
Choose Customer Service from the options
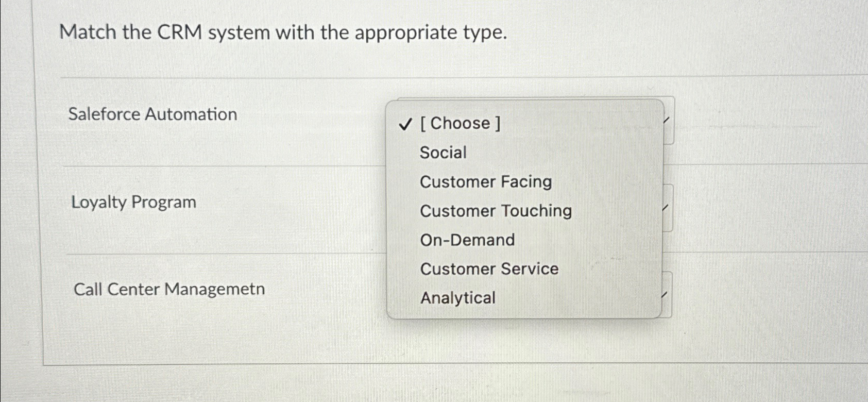pos(488,269)
